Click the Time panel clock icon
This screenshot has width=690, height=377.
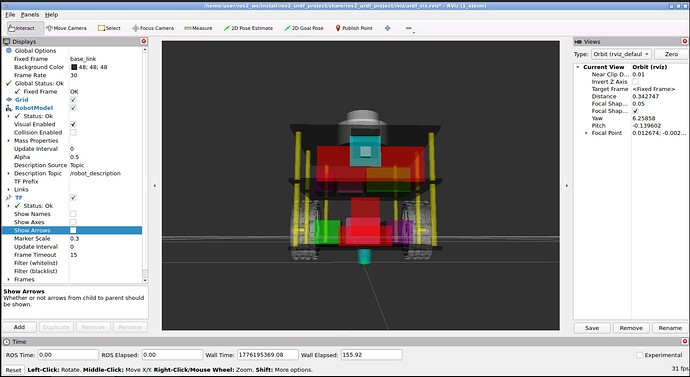[7, 341]
